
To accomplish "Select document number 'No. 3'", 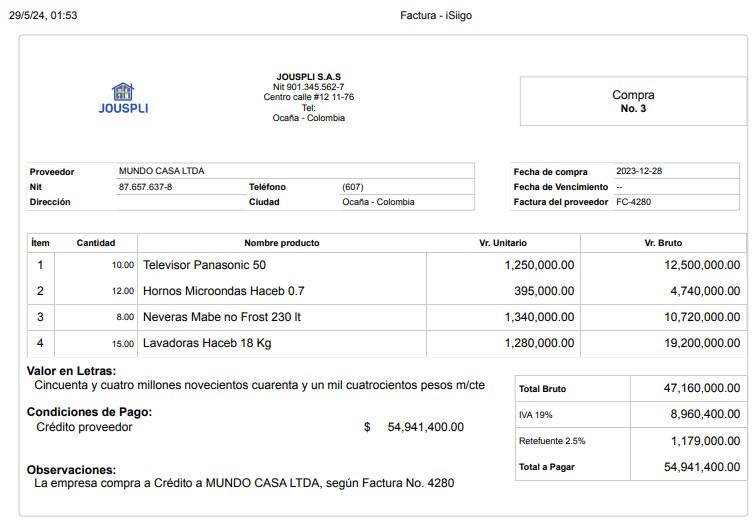I will point(633,109).
